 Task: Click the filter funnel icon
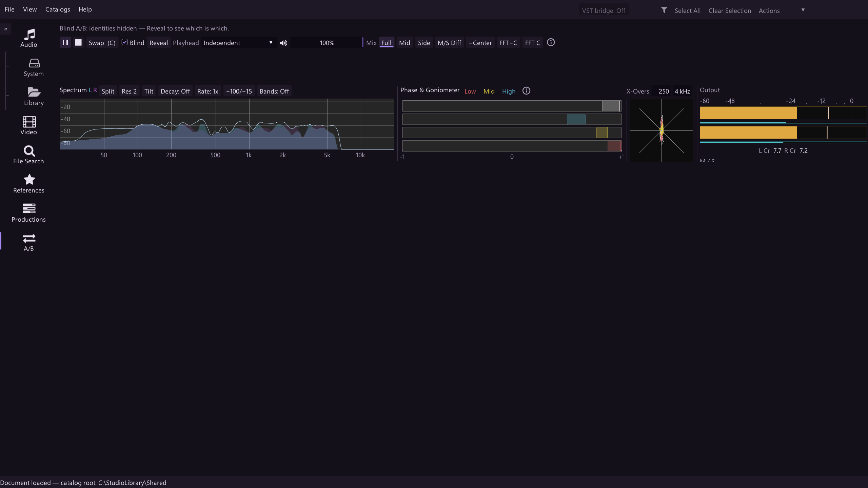point(664,10)
